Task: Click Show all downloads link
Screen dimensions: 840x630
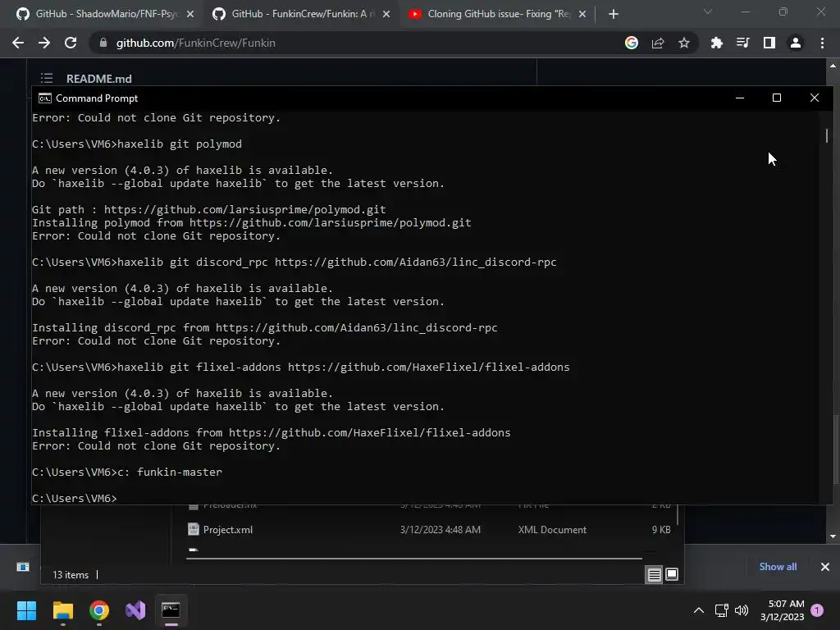Action: 778,567
